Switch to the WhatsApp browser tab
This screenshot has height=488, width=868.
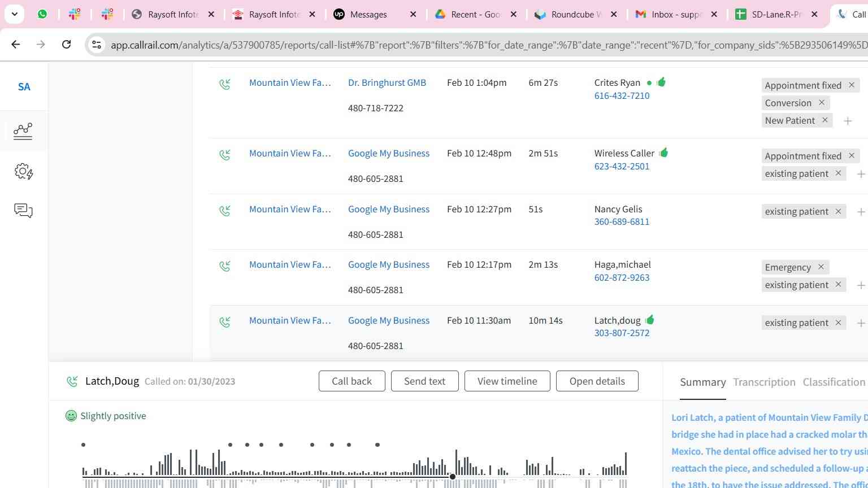[x=42, y=14]
